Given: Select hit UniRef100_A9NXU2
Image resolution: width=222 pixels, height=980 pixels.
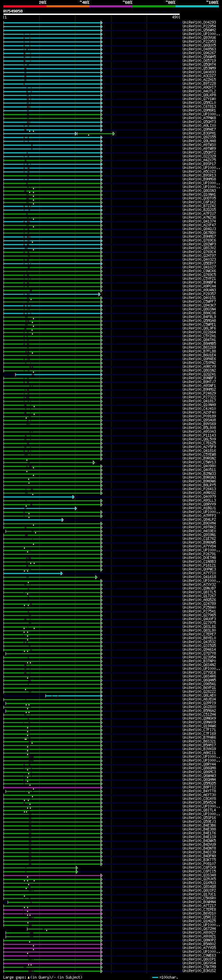Looking at the screenshot, I should (x=199, y=493).
